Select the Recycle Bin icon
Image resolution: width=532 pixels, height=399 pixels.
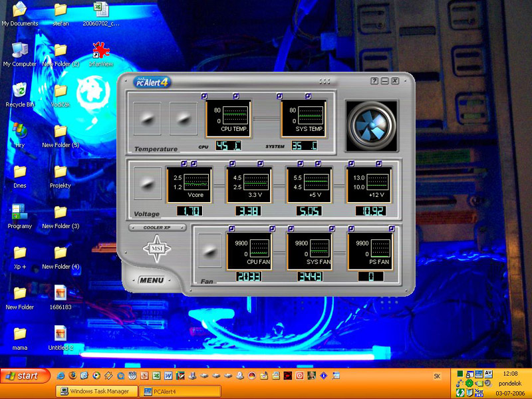pyautogui.click(x=20, y=95)
